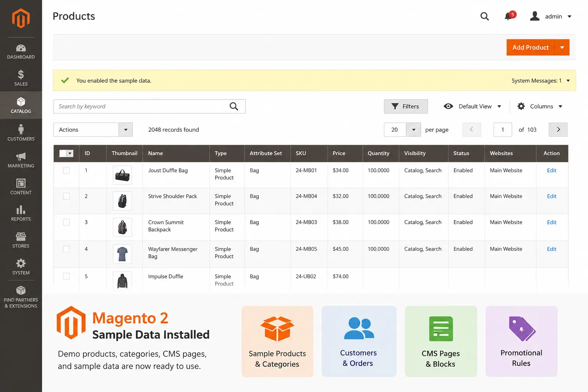The height and width of the screenshot is (392, 588).
Task: Click the Crown Summit Backpack thumbnail
Action: pos(122,227)
